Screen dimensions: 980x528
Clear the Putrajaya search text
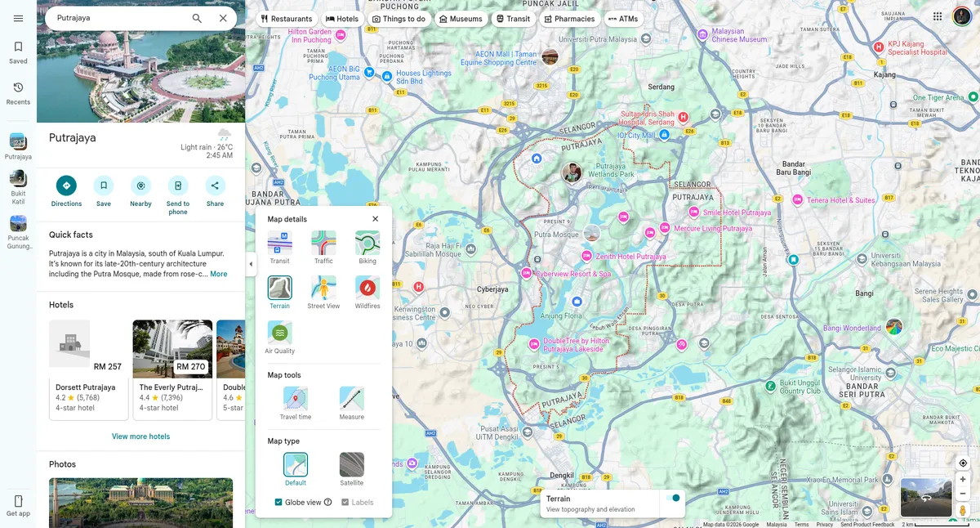(223, 18)
